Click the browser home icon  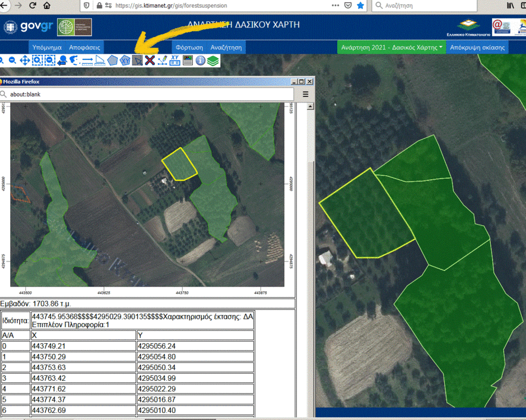[46, 6]
